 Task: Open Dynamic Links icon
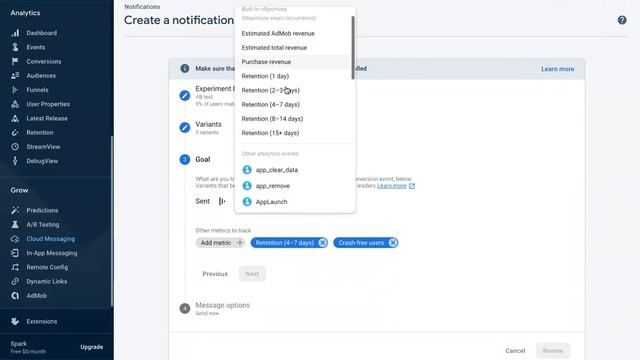tap(15, 282)
